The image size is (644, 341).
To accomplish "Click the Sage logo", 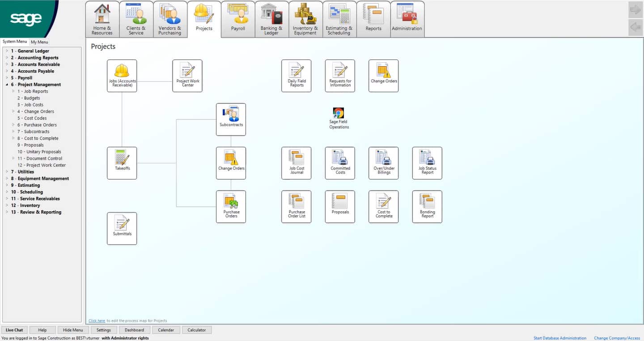I will point(26,19).
